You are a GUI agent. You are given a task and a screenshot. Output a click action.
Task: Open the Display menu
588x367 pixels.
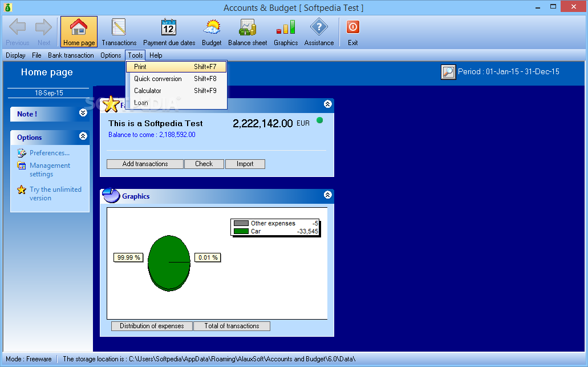16,55
